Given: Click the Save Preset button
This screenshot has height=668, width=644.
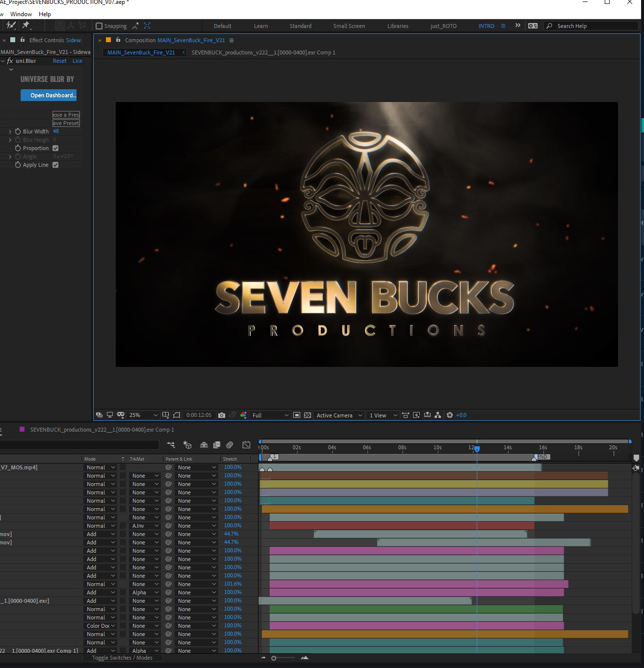Looking at the screenshot, I should click(66, 123).
